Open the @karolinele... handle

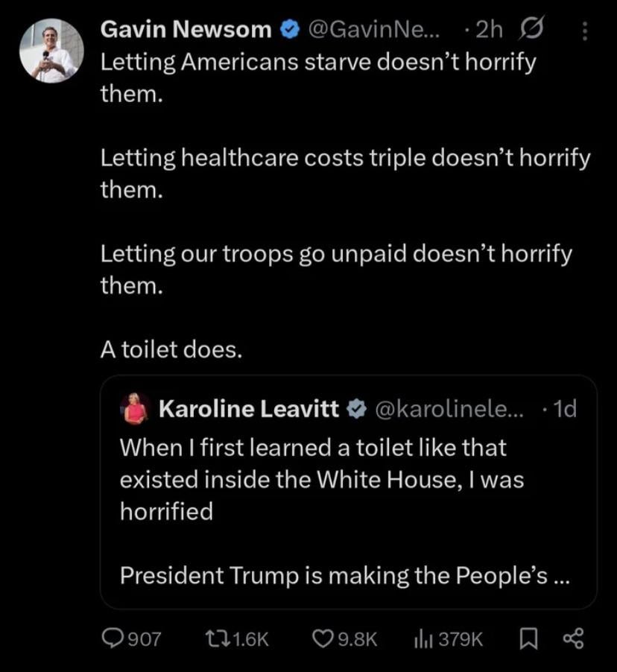(x=449, y=408)
